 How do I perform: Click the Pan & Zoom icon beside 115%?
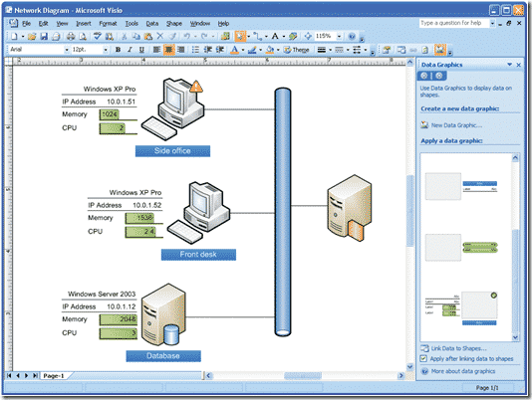308,36
